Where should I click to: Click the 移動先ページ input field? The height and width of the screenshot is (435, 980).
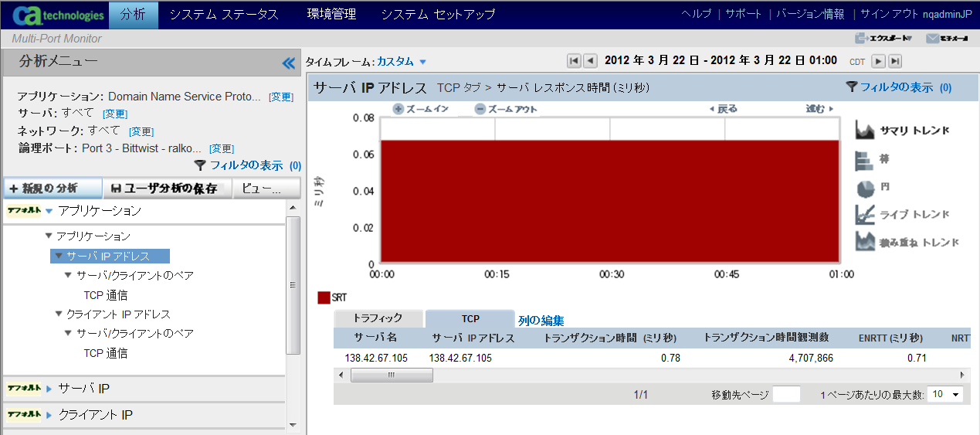pyautogui.click(x=786, y=394)
